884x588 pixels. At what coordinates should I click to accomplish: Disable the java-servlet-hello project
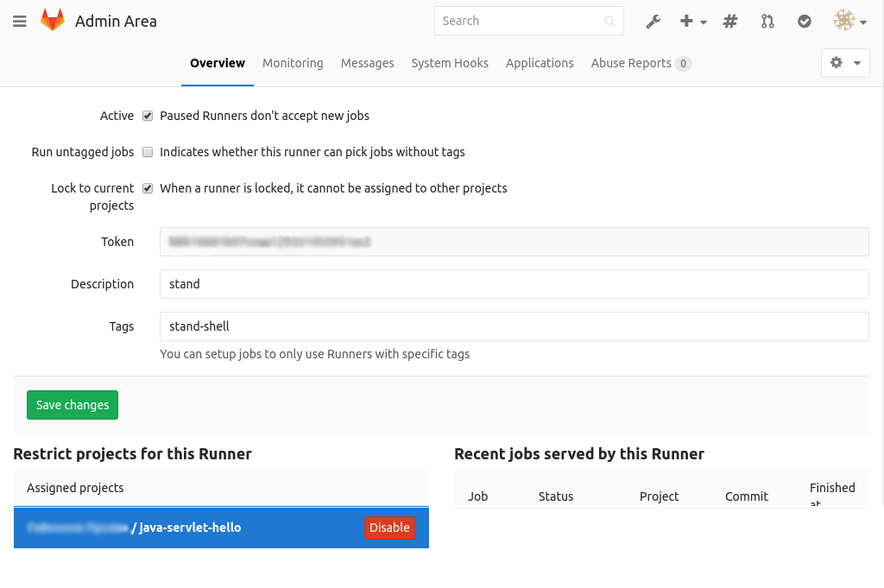[x=389, y=528]
